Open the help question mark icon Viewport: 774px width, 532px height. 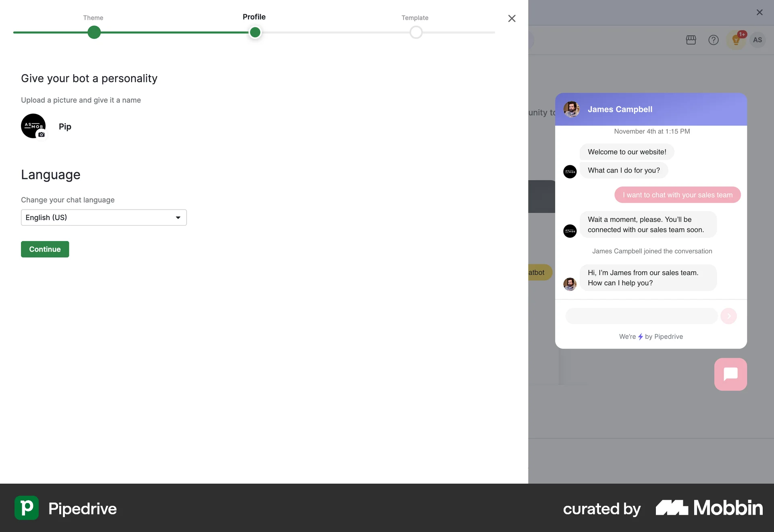(x=714, y=40)
